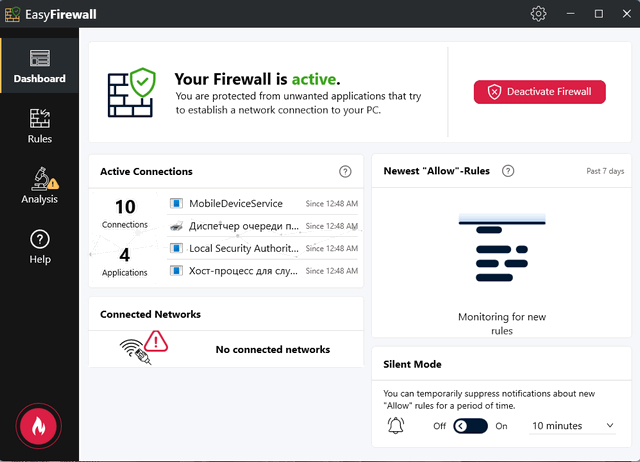Switch to the Dashboard tab
The image size is (640, 462).
40,66
